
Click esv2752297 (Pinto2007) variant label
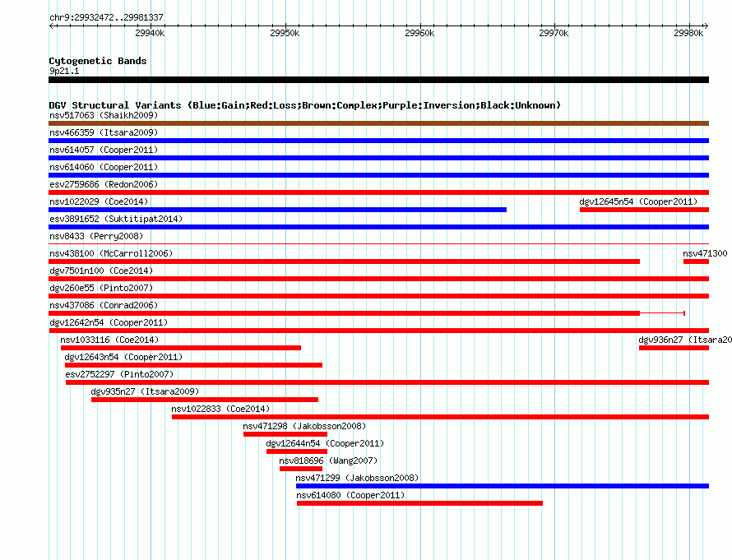119,374
